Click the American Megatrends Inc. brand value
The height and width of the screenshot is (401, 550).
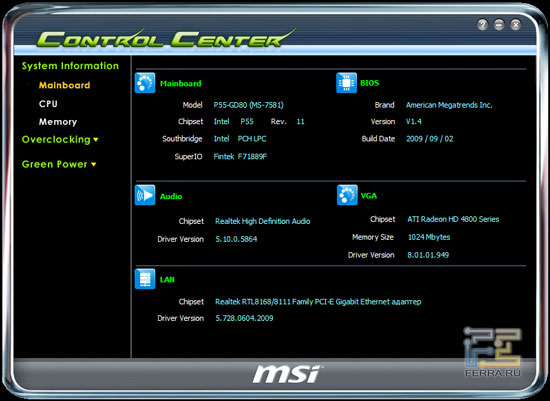[449, 105]
